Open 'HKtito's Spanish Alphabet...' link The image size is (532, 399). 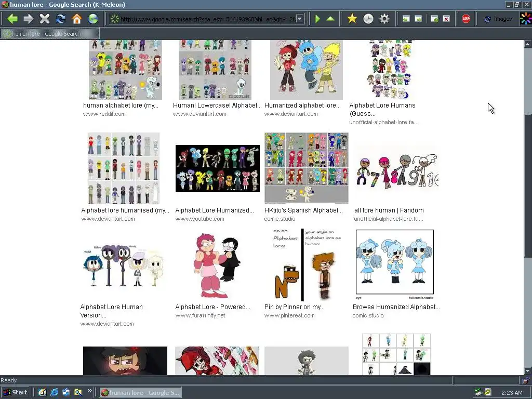click(303, 210)
